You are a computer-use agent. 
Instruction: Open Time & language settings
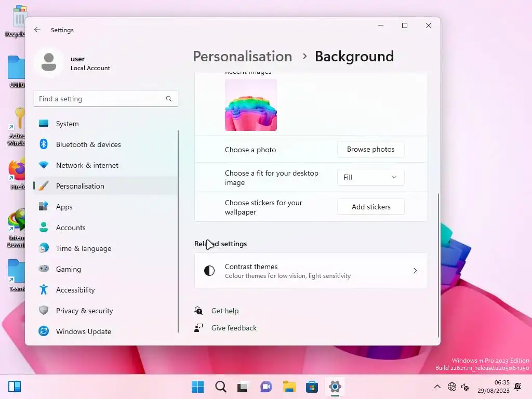[106, 248]
